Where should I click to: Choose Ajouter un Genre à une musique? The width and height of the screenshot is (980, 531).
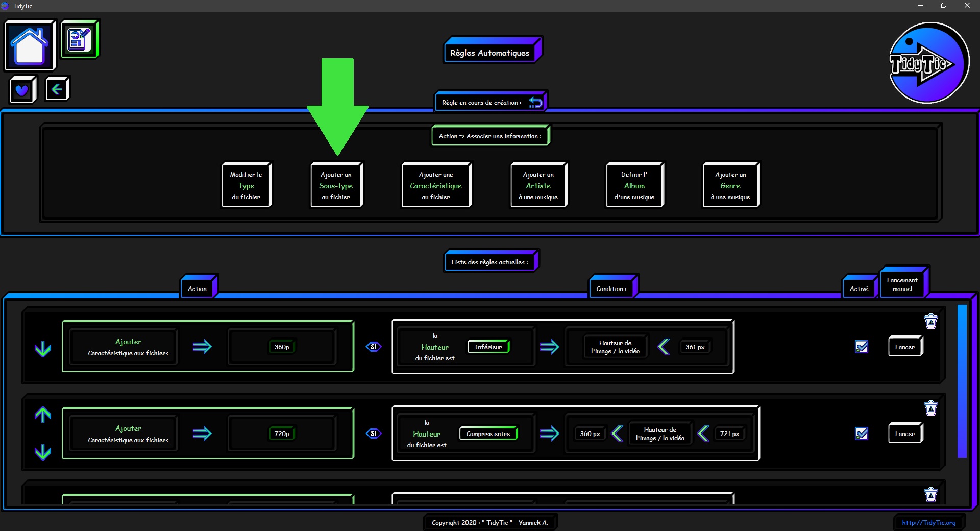(x=730, y=185)
